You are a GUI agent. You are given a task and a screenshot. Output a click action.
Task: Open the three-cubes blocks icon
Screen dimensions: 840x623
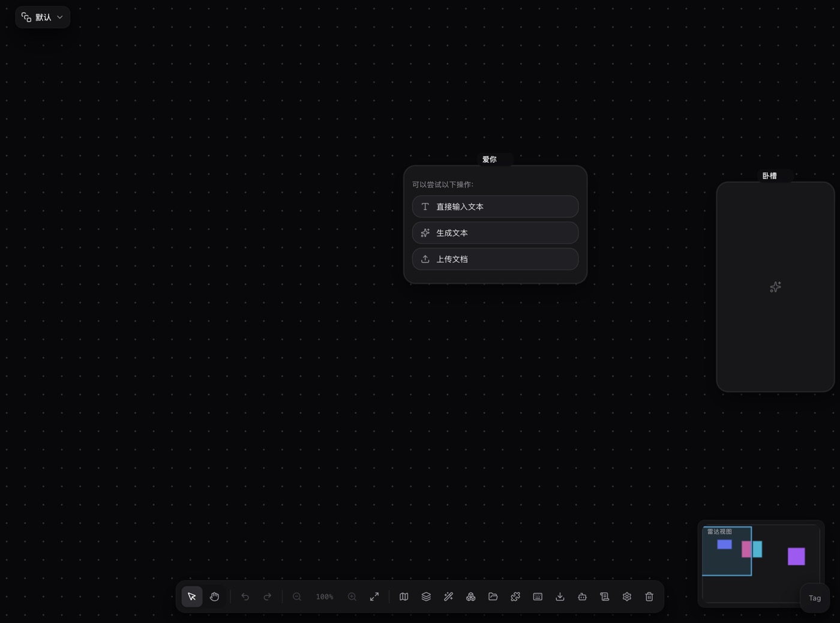471,597
